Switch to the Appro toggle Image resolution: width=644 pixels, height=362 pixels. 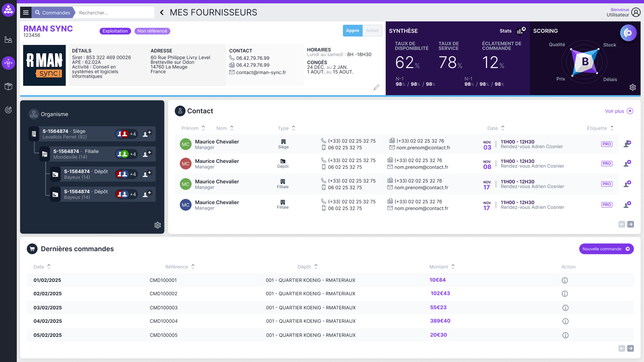tap(353, 31)
